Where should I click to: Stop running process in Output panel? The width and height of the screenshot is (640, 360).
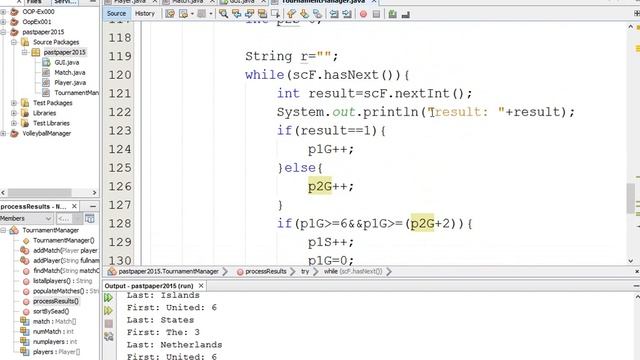point(109,324)
